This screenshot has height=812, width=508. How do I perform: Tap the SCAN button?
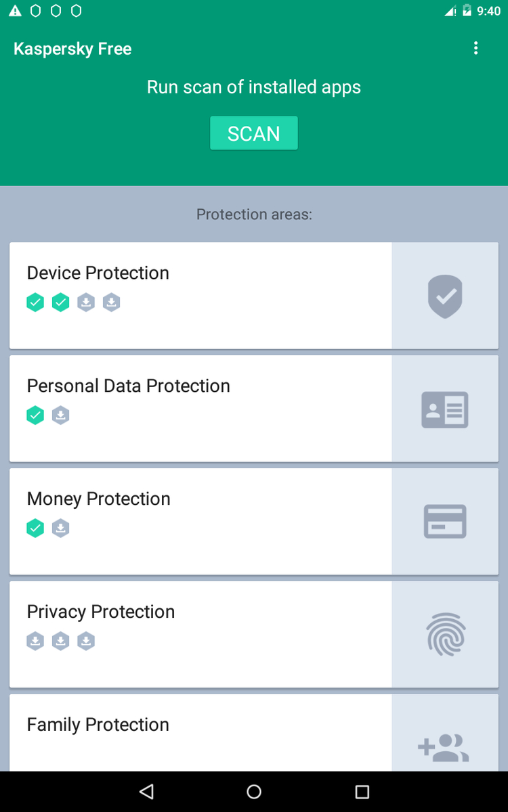click(254, 133)
